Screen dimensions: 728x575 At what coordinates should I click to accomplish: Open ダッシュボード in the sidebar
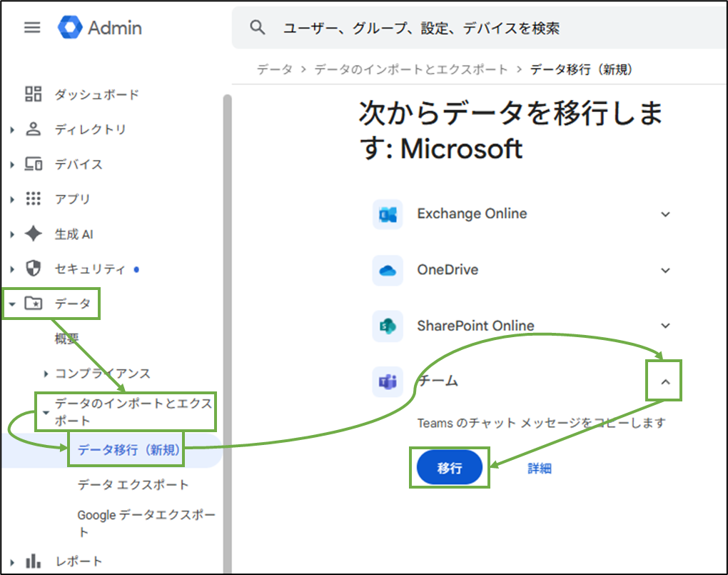(x=96, y=94)
